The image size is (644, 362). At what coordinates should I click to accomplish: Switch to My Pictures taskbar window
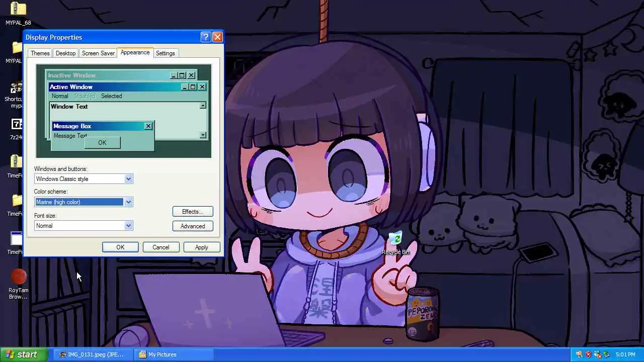(x=175, y=354)
